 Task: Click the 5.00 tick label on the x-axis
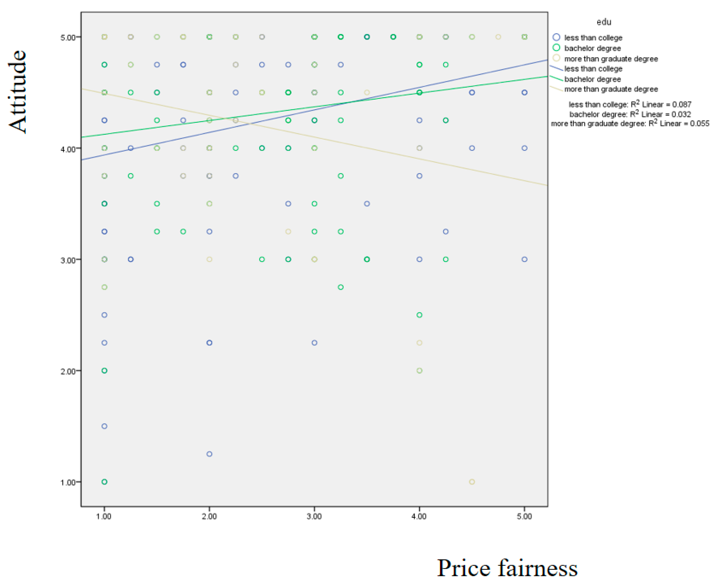coord(524,516)
